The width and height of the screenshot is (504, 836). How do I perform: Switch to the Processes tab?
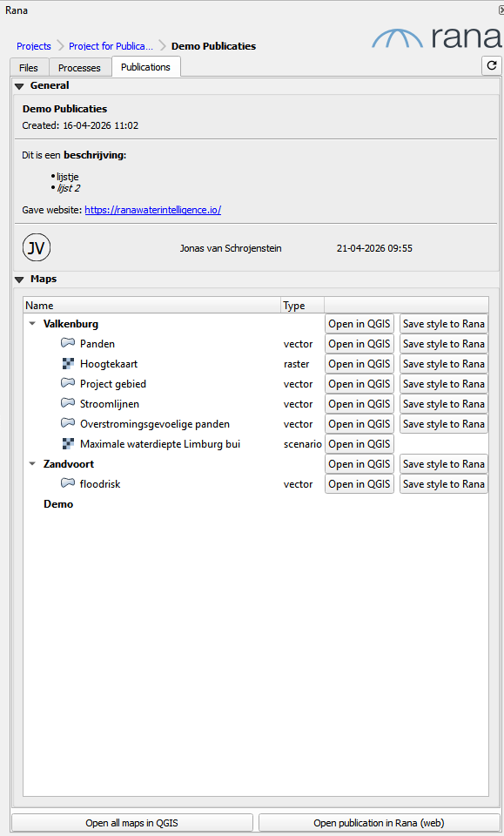(x=79, y=68)
